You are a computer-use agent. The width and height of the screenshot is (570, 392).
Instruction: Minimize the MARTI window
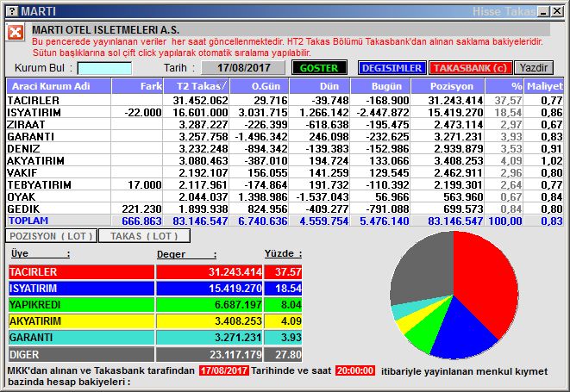click(x=544, y=11)
